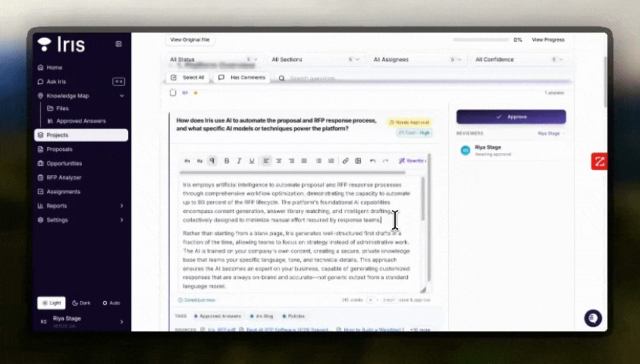This screenshot has width=640, height=364.
Task: Apply Heading 1 formatting
Action: point(187,161)
